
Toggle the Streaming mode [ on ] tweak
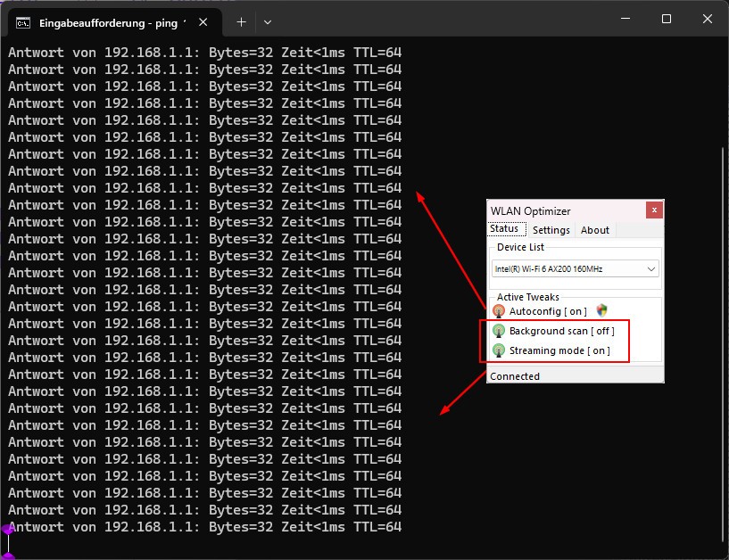pos(559,350)
